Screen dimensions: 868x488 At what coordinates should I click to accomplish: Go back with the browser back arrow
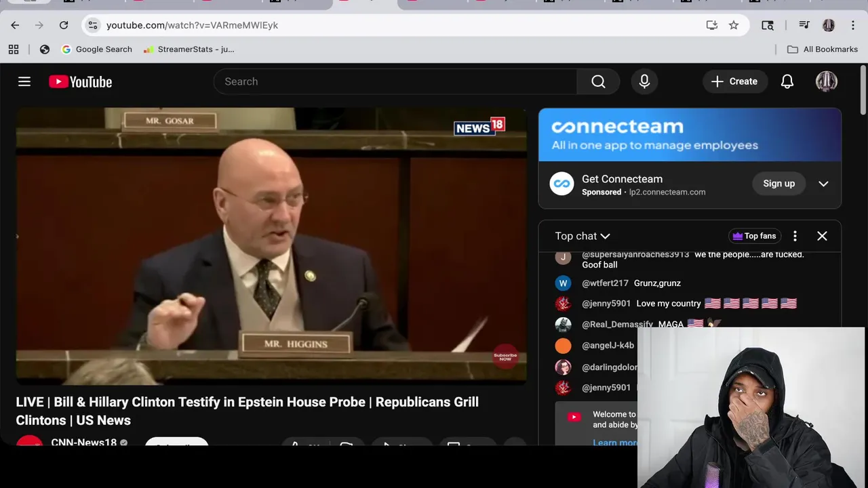15,25
